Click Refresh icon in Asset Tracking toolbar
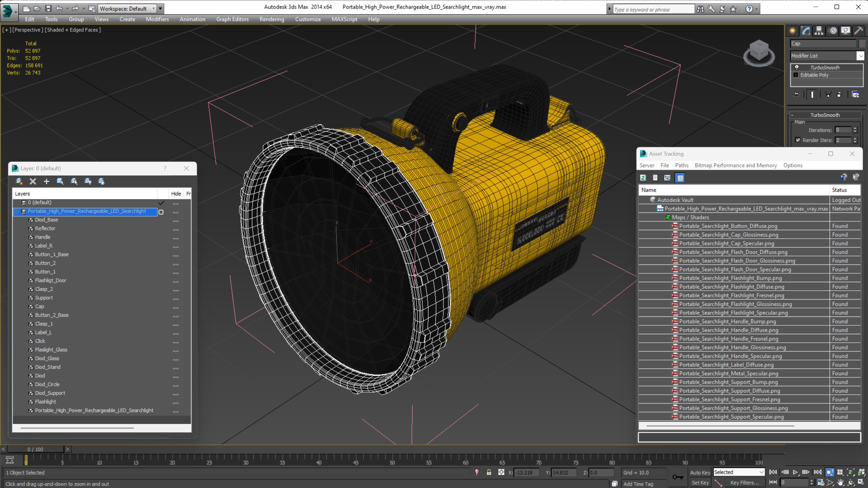 coord(643,178)
